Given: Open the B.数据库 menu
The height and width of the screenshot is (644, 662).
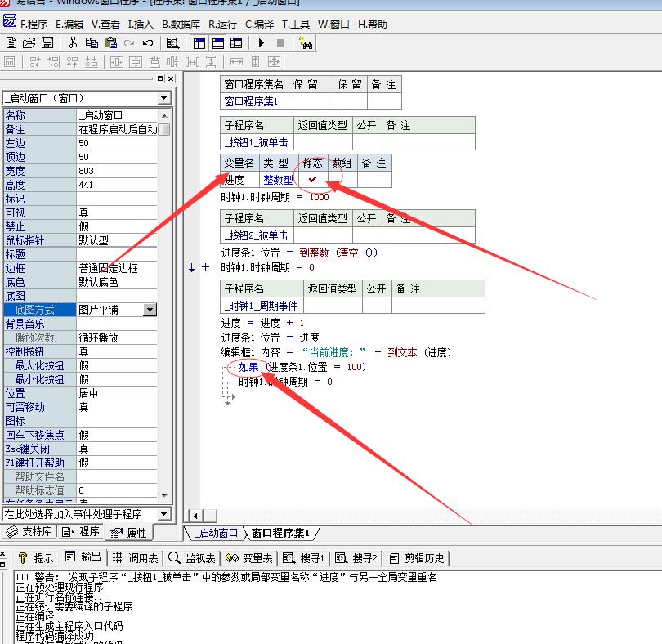Looking at the screenshot, I should (x=181, y=25).
